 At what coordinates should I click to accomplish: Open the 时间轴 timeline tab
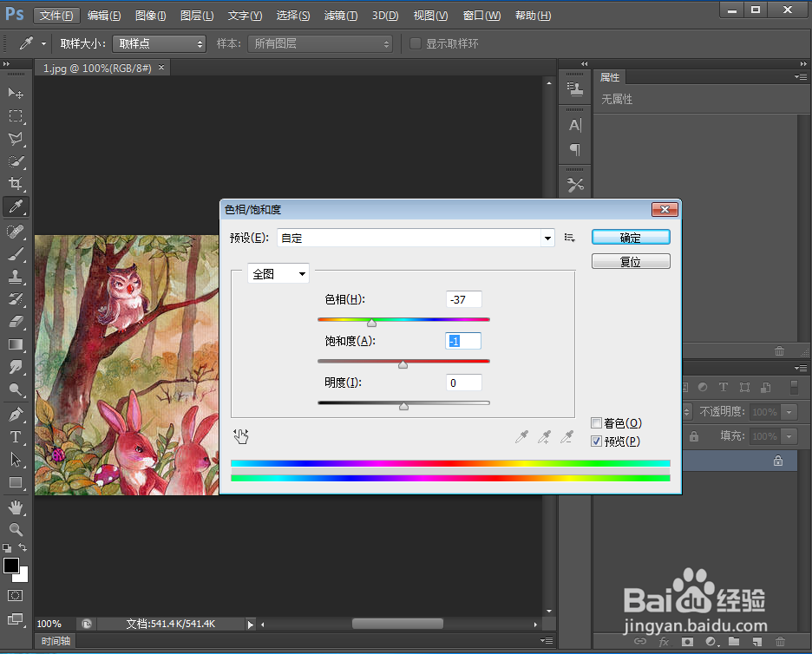click(x=56, y=640)
